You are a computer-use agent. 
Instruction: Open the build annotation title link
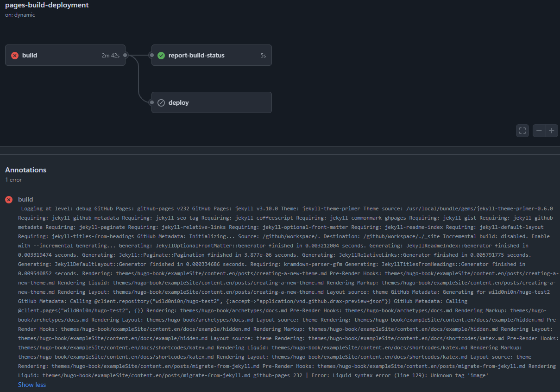point(25,199)
